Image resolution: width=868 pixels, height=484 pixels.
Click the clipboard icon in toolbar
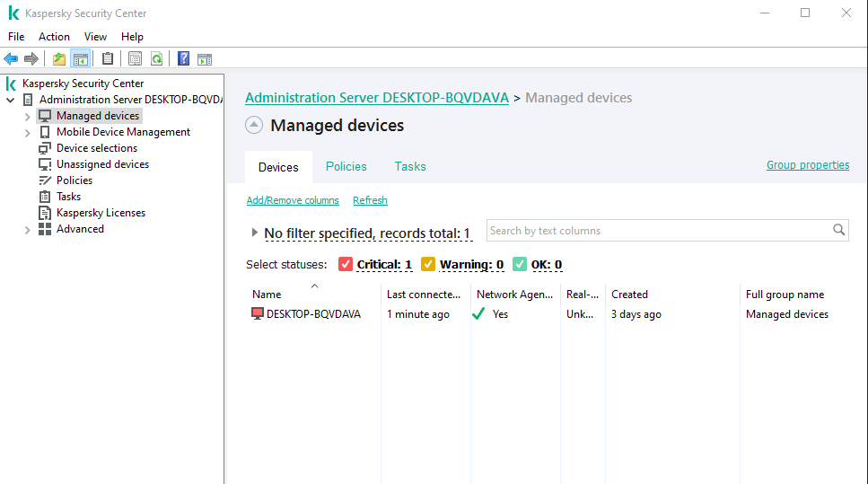[108, 59]
